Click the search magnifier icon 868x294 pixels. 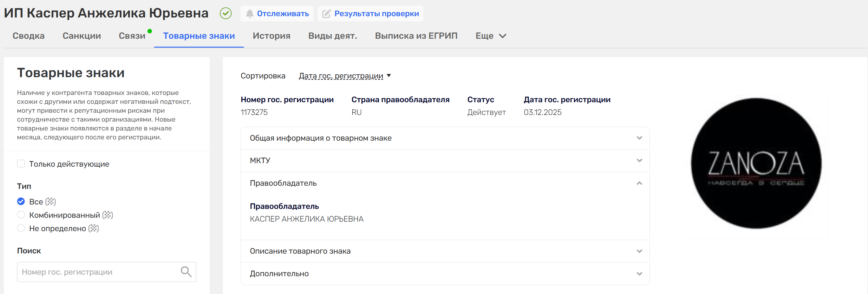pyautogui.click(x=186, y=272)
